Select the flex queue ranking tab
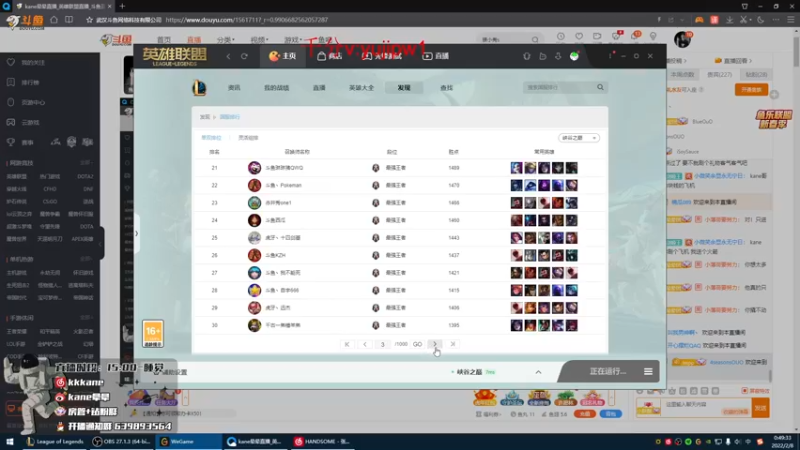The height and width of the screenshot is (450, 800). (248, 138)
